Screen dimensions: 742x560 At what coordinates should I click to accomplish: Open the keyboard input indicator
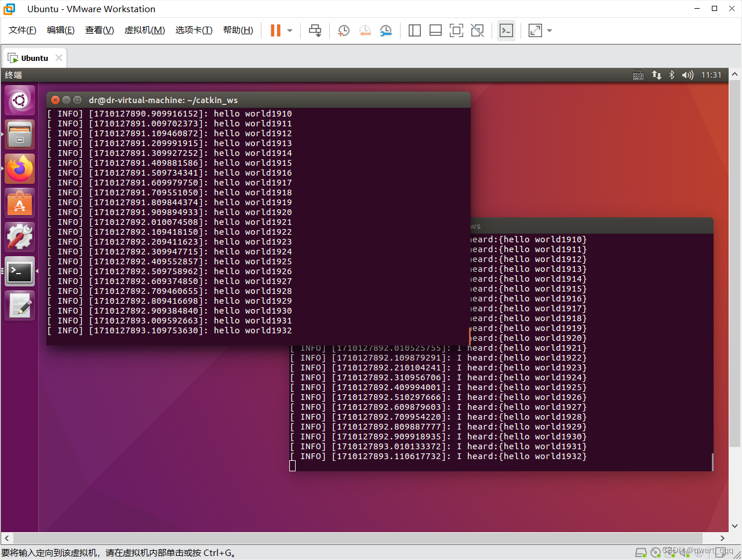[x=638, y=75]
